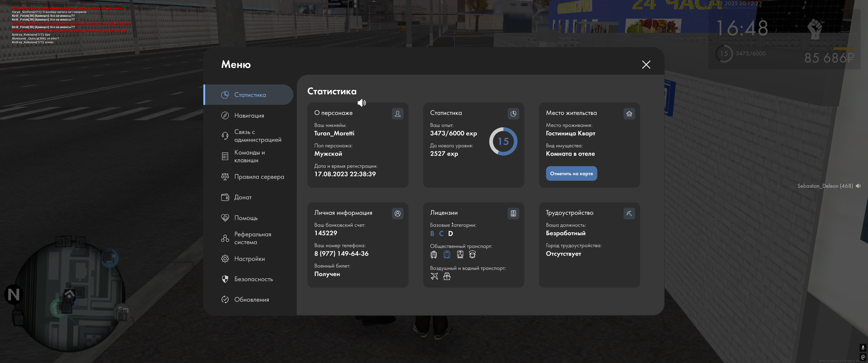Close the Меню window
The image size is (868, 363).
(x=646, y=65)
